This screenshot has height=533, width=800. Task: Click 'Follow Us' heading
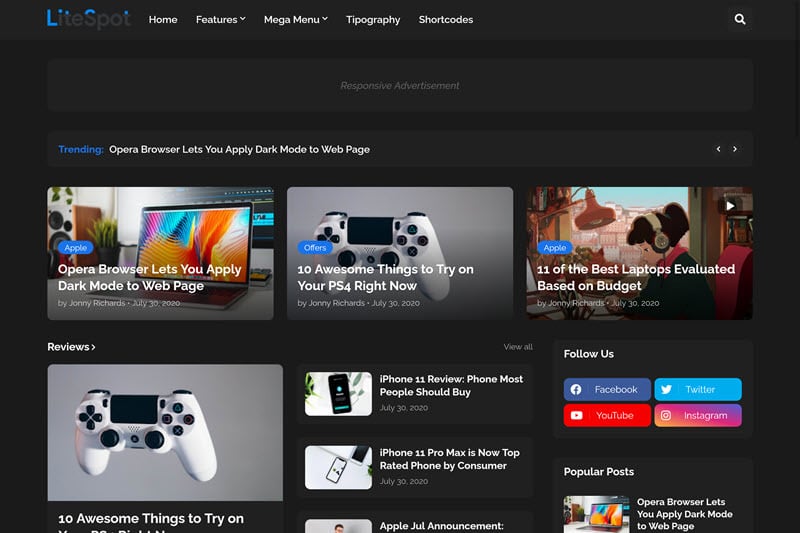(589, 354)
